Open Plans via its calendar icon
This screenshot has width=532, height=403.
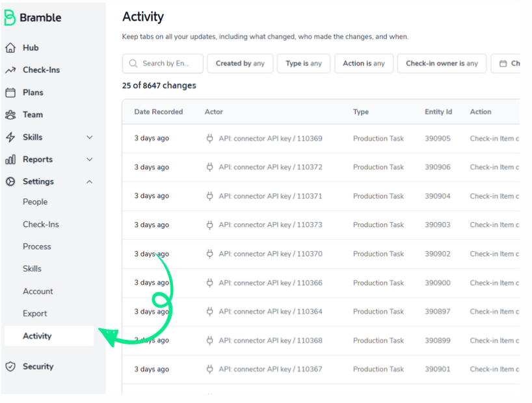pos(10,92)
